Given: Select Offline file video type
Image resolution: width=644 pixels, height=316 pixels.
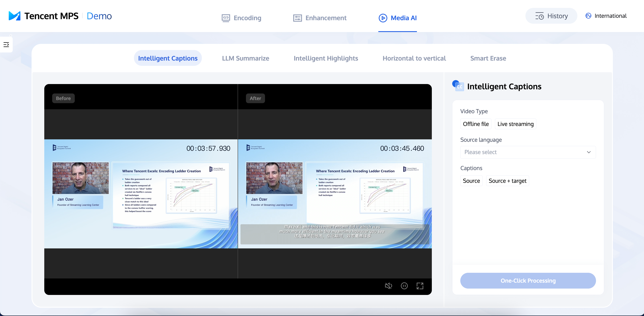Looking at the screenshot, I should pyautogui.click(x=475, y=124).
